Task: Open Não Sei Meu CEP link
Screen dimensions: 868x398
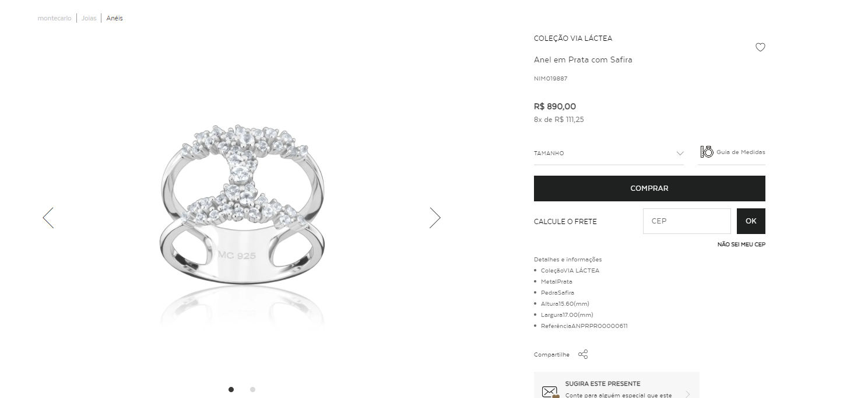Action: coord(742,245)
